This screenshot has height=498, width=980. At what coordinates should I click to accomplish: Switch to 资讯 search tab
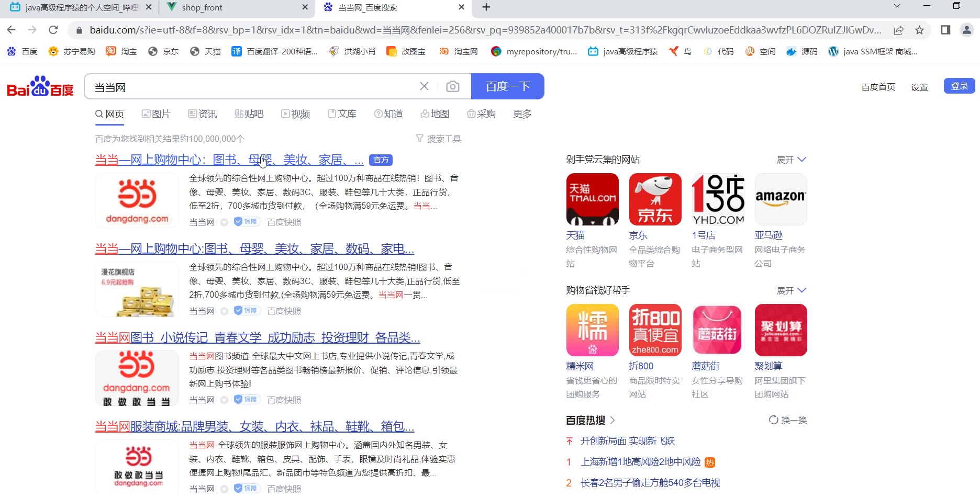pos(203,114)
